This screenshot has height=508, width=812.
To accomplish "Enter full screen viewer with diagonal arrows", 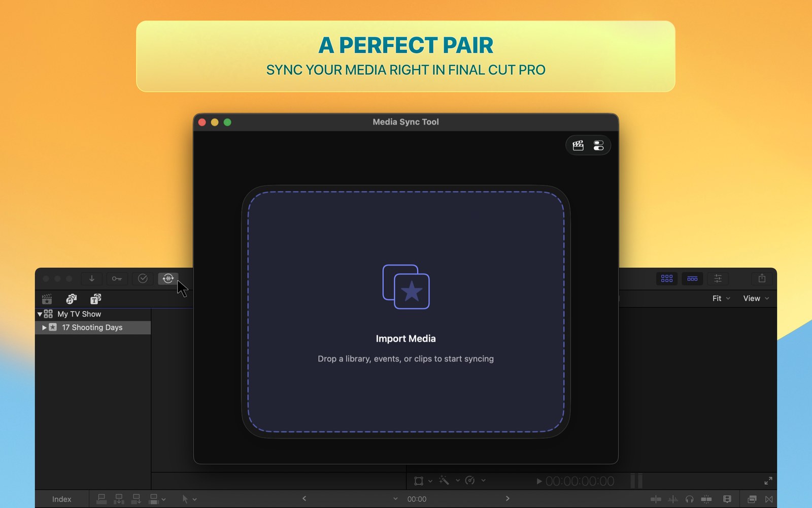I will pyautogui.click(x=768, y=481).
